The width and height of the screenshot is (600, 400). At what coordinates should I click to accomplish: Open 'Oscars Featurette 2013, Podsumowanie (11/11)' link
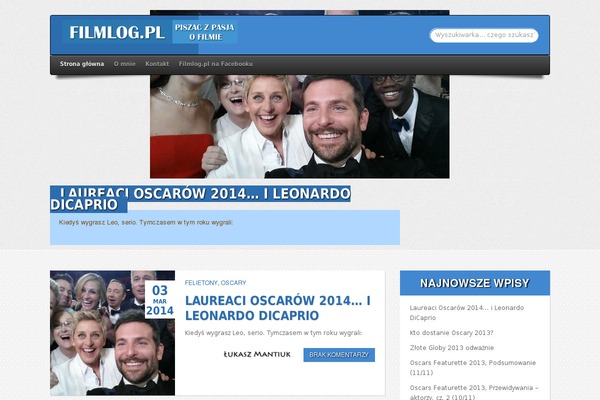(473, 367)
